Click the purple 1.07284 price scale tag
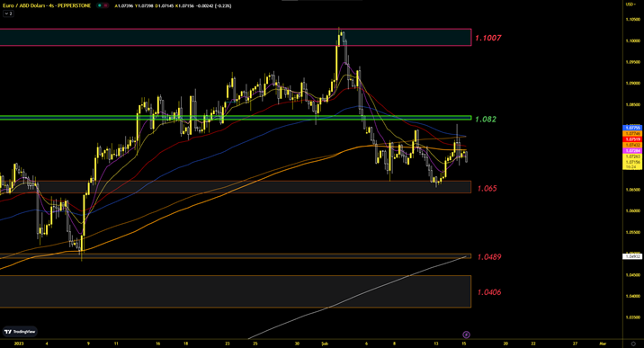 632,151
